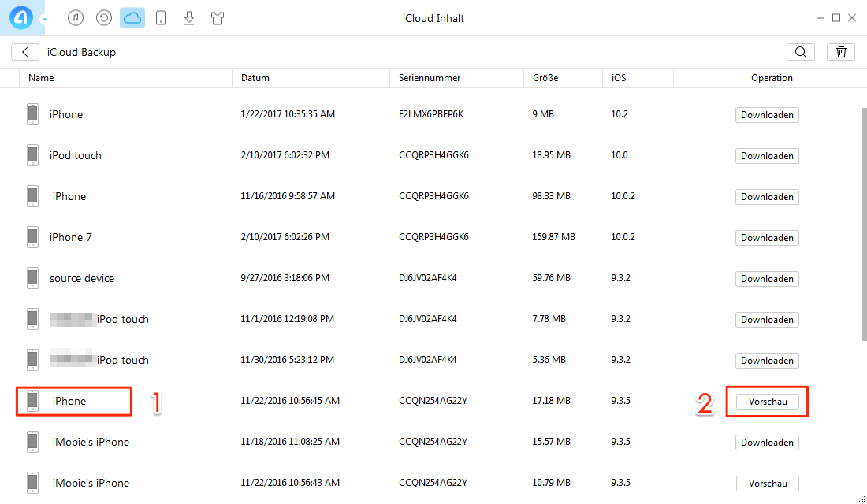Viewport: 867px width, 504px height.
Task: Click device icon of 7.78 MB iPod touch
Action: click(x=32, y=319)
